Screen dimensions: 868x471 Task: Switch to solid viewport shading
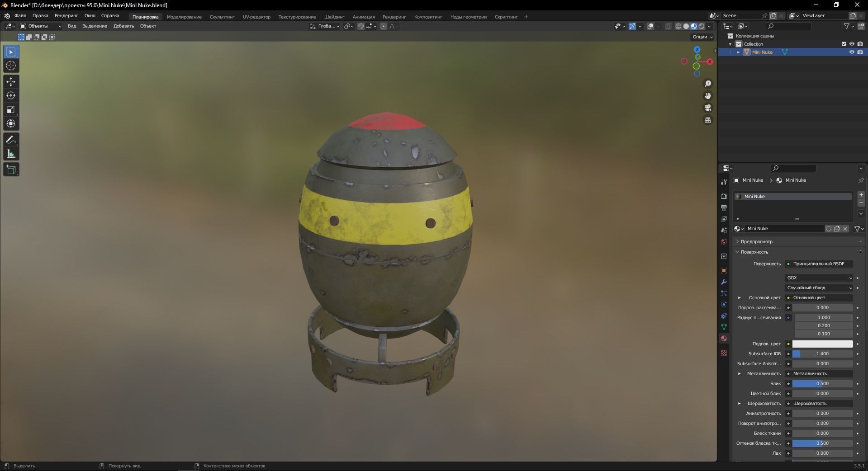click(x=686, y=26)
